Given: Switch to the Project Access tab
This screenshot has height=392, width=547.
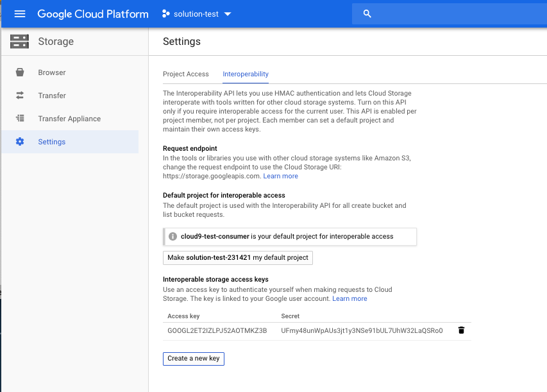Looking at the screenshot, I should [185, 74].
